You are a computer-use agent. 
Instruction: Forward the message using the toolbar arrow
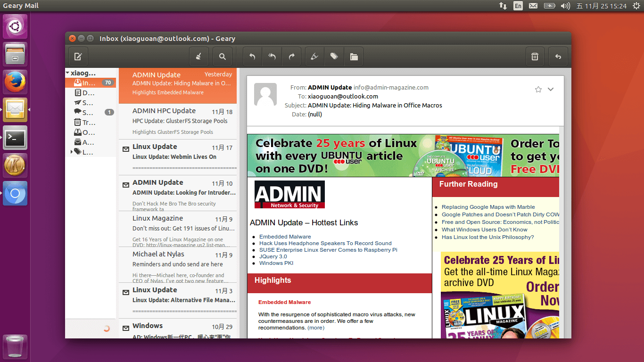coord(292,57)
